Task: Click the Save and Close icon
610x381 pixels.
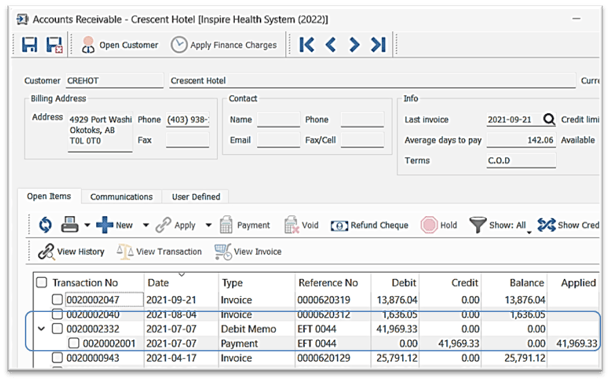Action: (x=54, y=45)
